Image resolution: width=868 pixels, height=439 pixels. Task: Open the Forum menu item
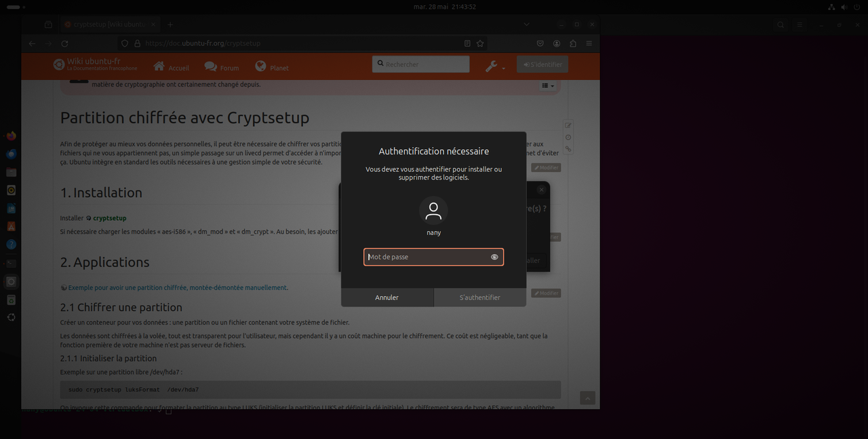(x=222, y=67)
